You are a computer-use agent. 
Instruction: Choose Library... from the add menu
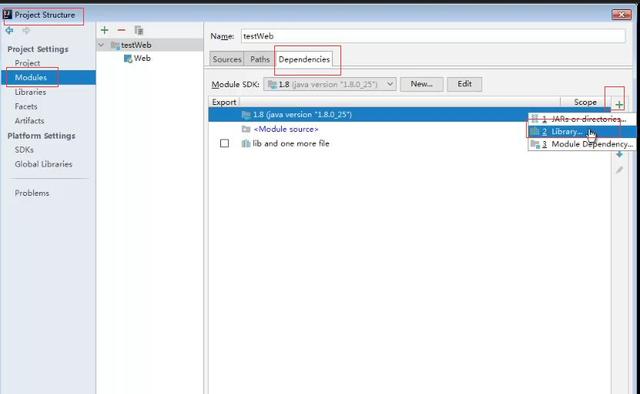click(582, 131)
